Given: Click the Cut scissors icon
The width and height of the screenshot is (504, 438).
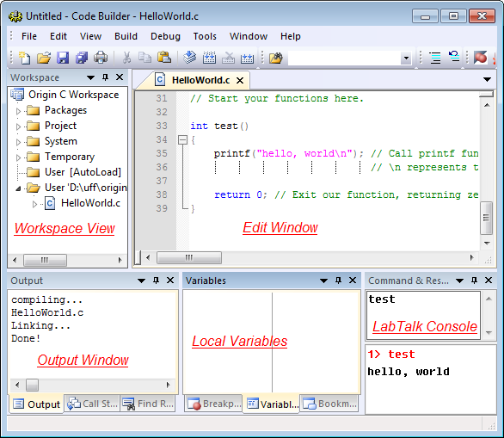Looking at the screenshot, I should 126,58.
